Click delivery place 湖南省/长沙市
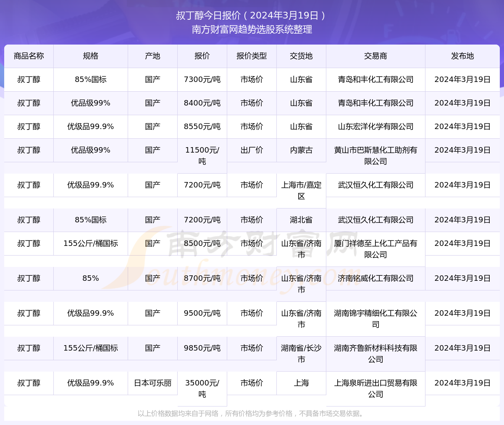The height and width of the screenshot is (425, 504). pyautogui.click(x=301, y=354)
